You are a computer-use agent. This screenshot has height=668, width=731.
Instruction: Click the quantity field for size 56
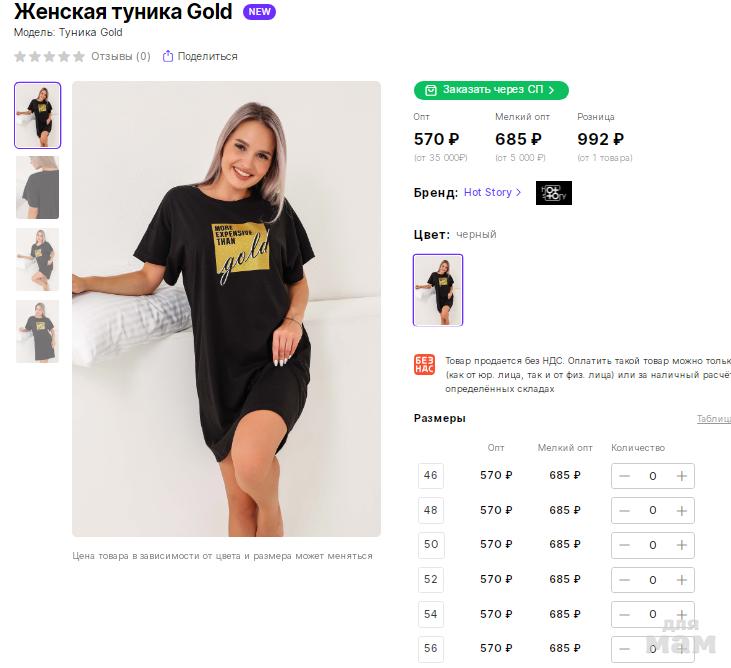pos(653,648)
